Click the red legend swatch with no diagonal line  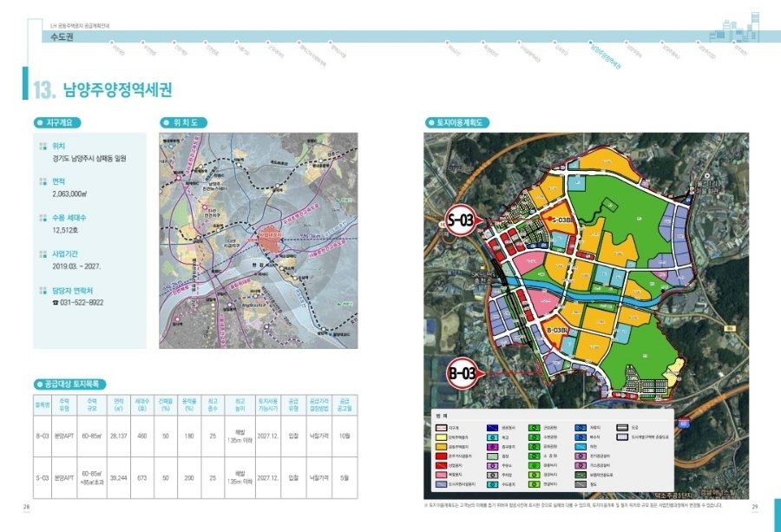coord(441,456)
